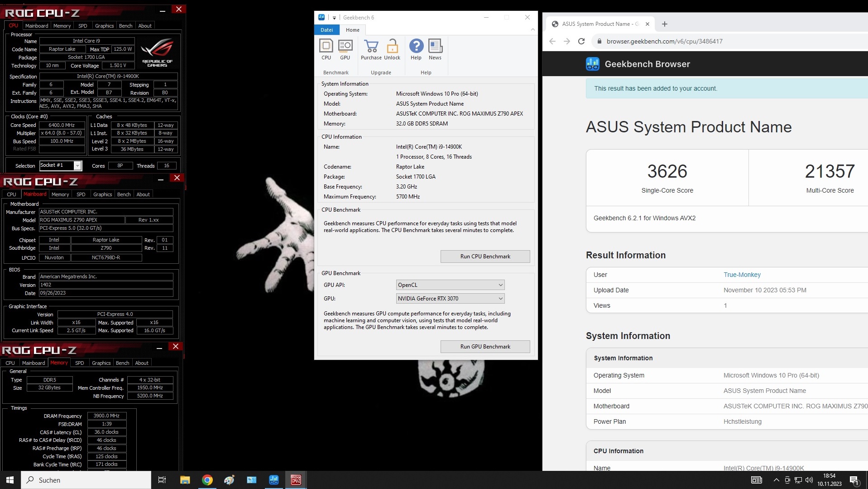Screen dimensions: 868x489
Task: Open the notification center icon
Action: pos(854,480)
